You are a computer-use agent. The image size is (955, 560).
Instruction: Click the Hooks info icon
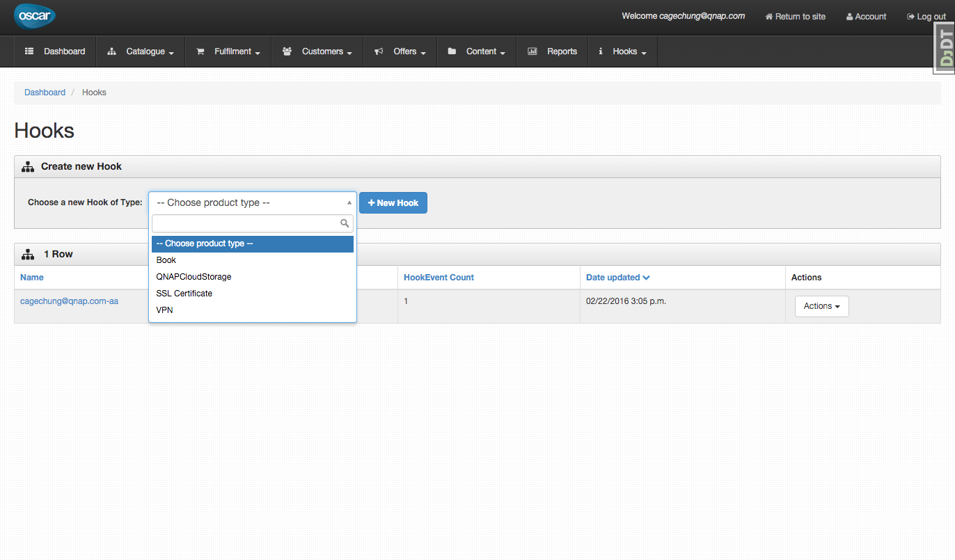(x=601, y=51)
